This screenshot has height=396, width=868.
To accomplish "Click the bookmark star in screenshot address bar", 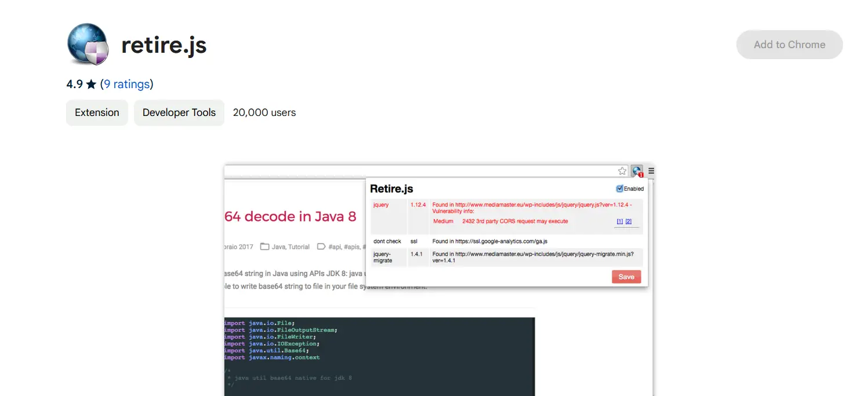I will point(622,171).
